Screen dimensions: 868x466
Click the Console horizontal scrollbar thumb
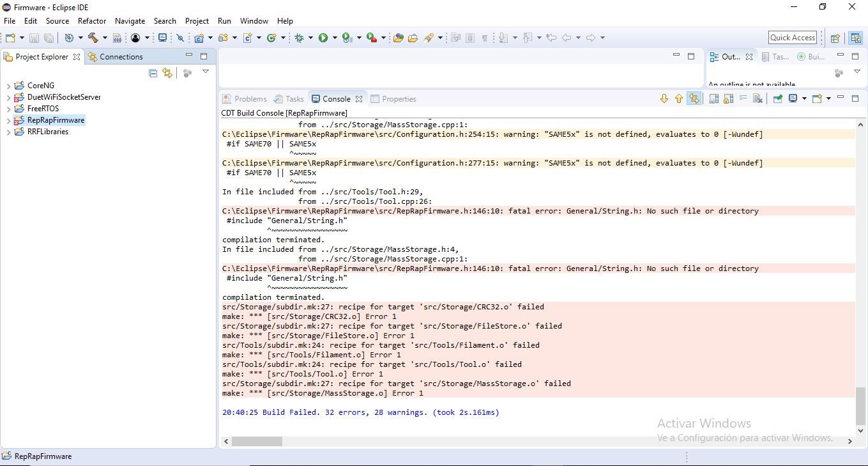pyautogui.click(x=257, y=441)
